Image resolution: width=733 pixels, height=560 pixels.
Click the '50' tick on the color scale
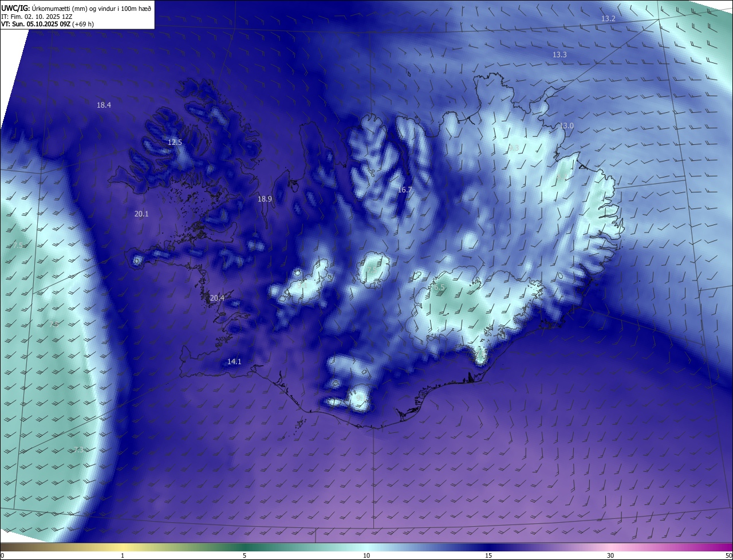(x=728, y=555)
